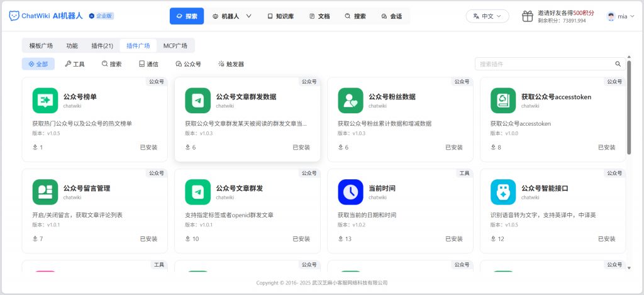This screenshot has width=644, height=295.
Task: Click the search magnifier icon in plugin search
Action: coord(618,64)
